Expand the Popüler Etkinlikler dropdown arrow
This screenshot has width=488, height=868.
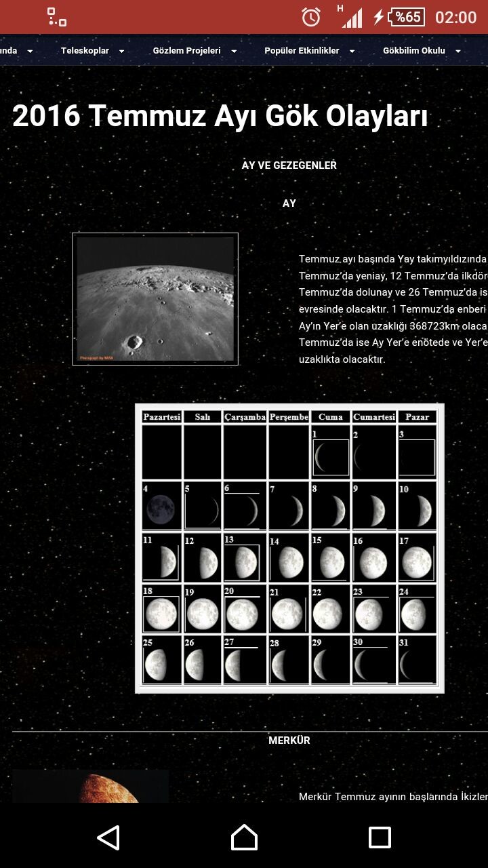(x=352, y=52)
